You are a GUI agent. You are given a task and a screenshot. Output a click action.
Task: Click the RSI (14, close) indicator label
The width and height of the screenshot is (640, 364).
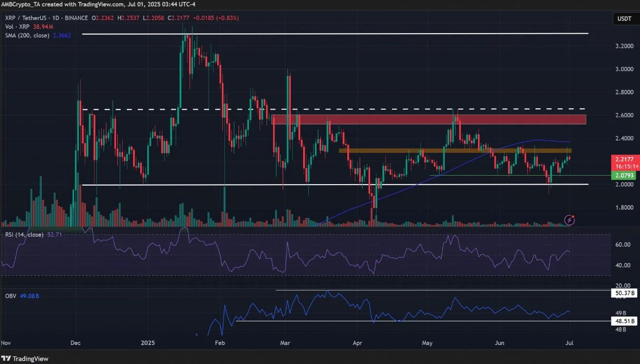[24, 234]
